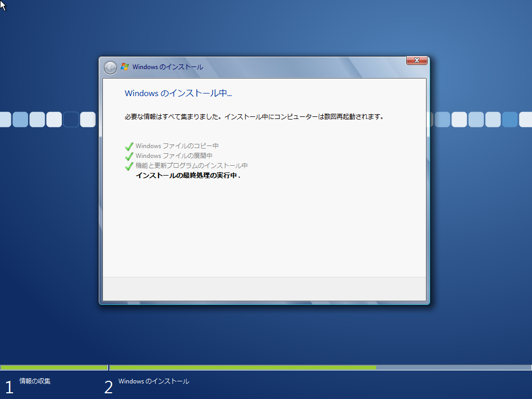Click the Windows のインストール stage progress bar

320,367
